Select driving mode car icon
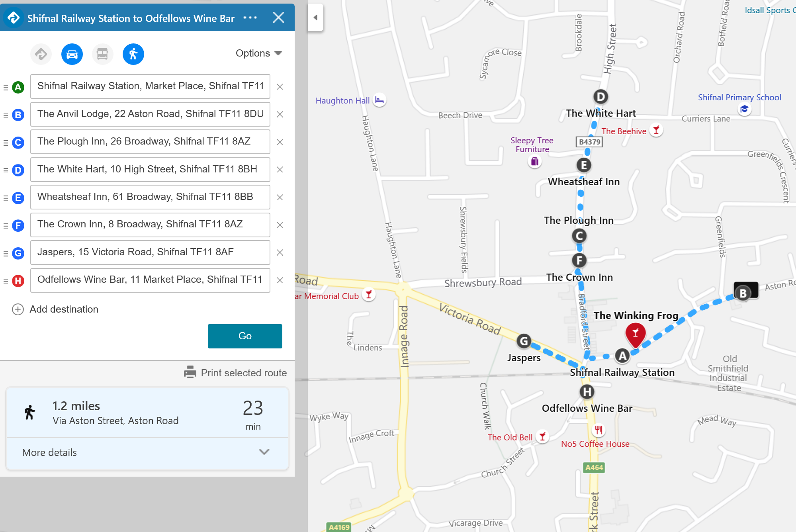The width and height of the screenshot is (796, 532). [72, 54]
